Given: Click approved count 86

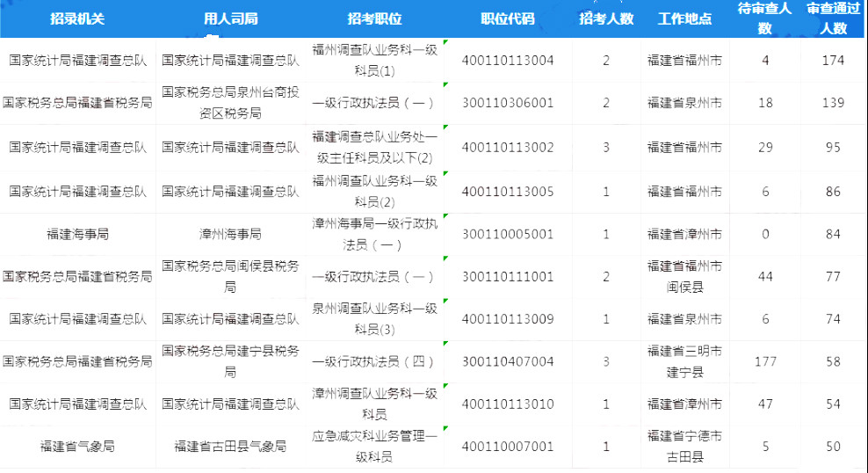Looking at the screenshot, I should (833, 192).
